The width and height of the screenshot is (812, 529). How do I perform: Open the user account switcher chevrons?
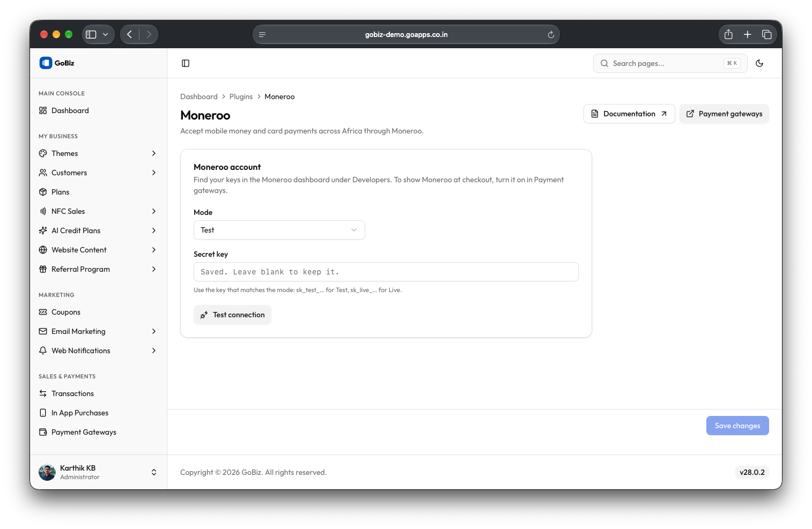(154, 472)
